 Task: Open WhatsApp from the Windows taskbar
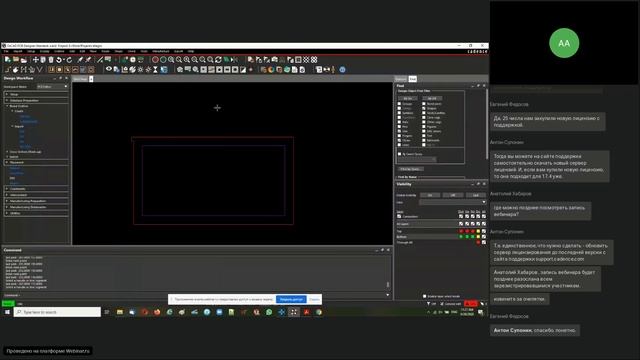point(269,312)
